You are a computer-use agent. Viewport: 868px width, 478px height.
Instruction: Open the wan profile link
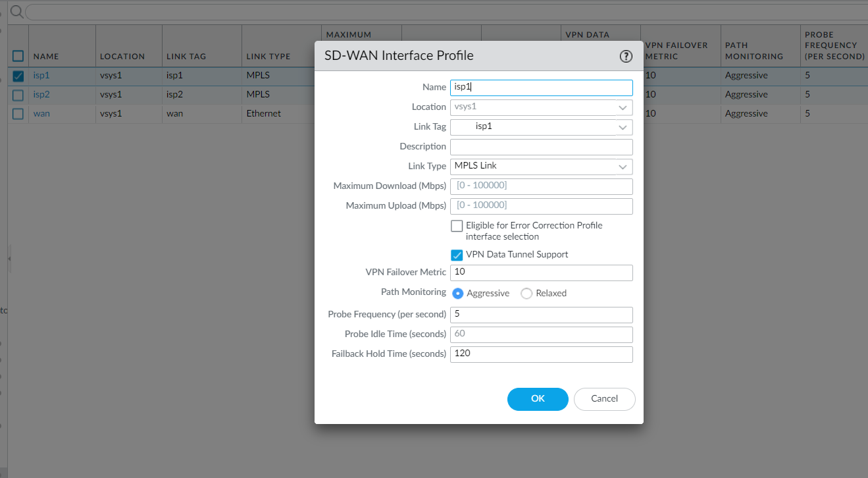[x=41, y=113]
